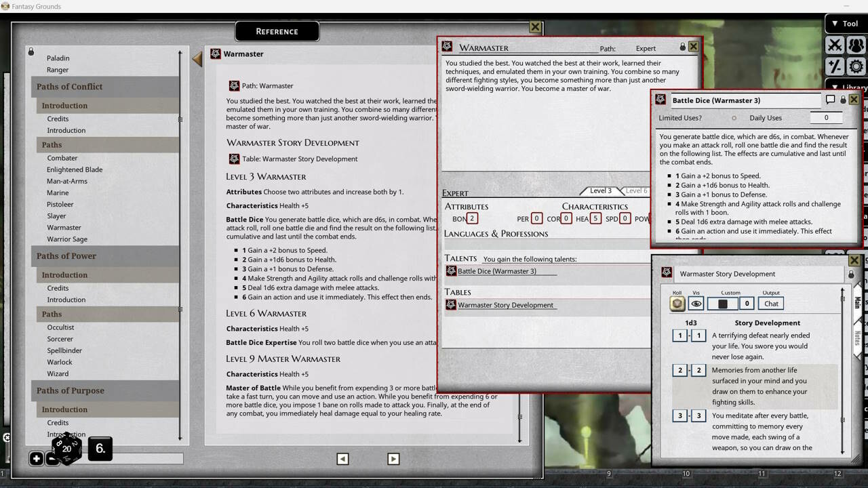Image resolution: width=868 pixels, height=488 pixels.
Task: Expand the Paths of Power Introduction section
Action: [x=64, y=274]
